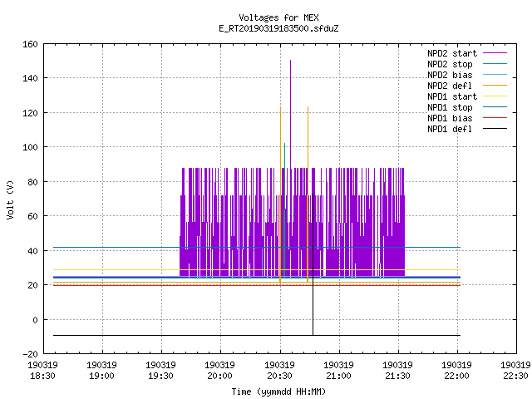The image size is (532, 399).
Task: Click the 190319 20:30 time axis label
Action: click(279, 371)
